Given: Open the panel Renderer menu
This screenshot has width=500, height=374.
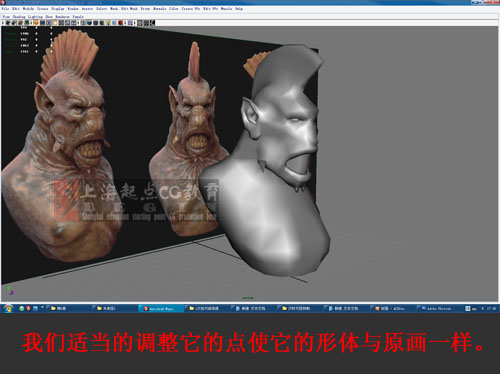Looking at the screenshot, I should (x=63, y=17).
